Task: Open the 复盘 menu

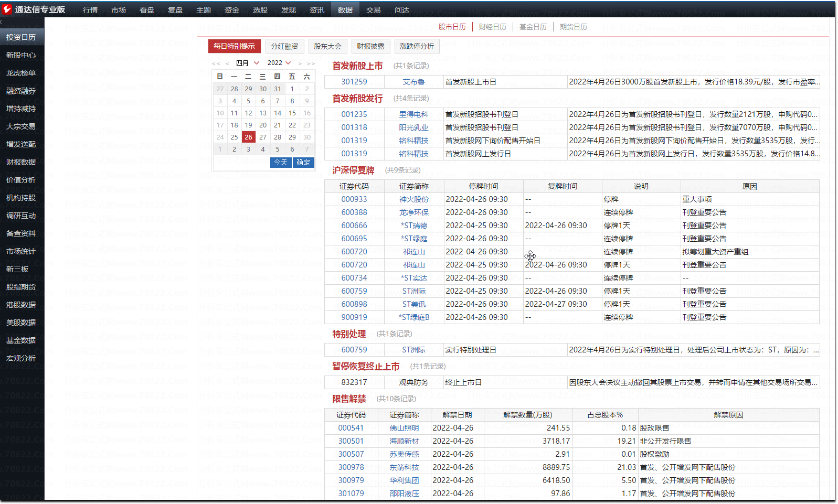Action: click(x=175, y=10)
